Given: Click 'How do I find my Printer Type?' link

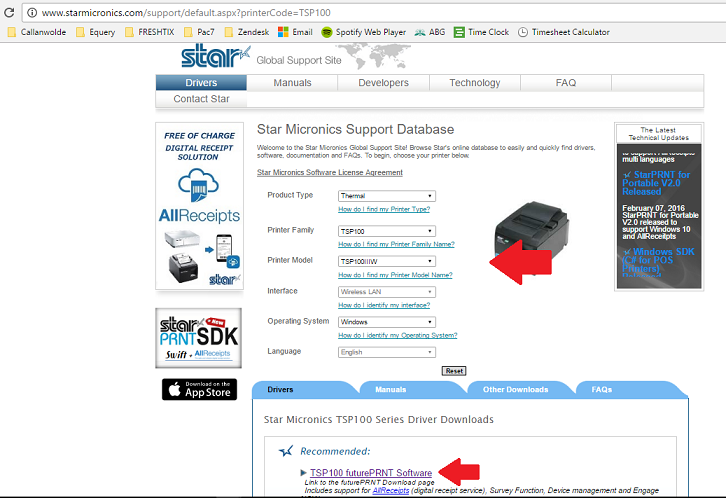Looking at the screenshot, I should tap(384, 209).
